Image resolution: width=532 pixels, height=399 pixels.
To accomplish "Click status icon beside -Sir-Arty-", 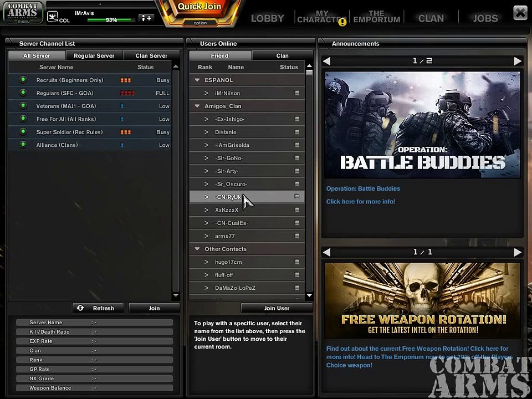I will click(297, 171).
